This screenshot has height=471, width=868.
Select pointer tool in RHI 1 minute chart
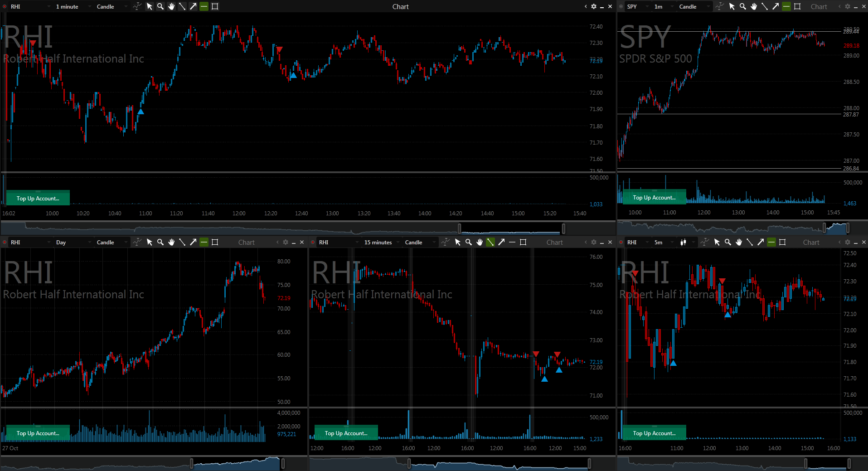point(150,6)
